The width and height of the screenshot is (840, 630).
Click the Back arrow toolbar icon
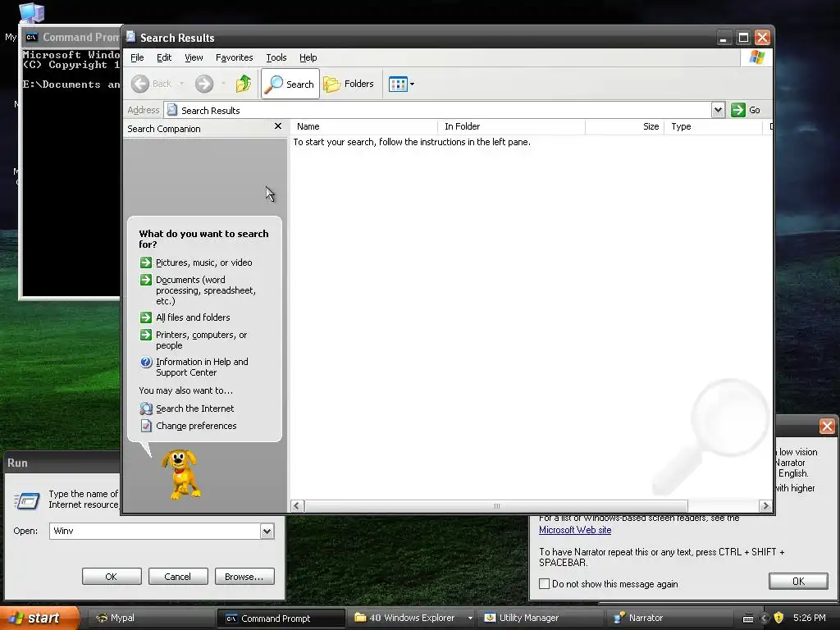click(140, 84)
